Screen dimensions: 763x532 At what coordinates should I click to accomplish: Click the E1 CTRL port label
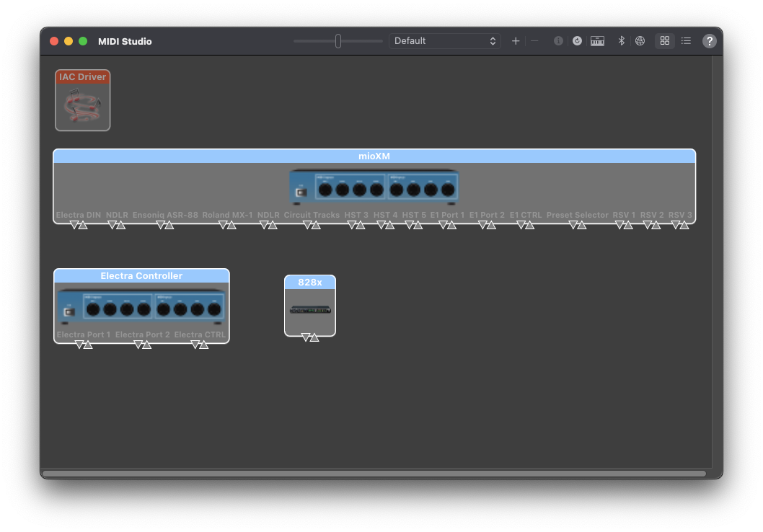(526, 215)
